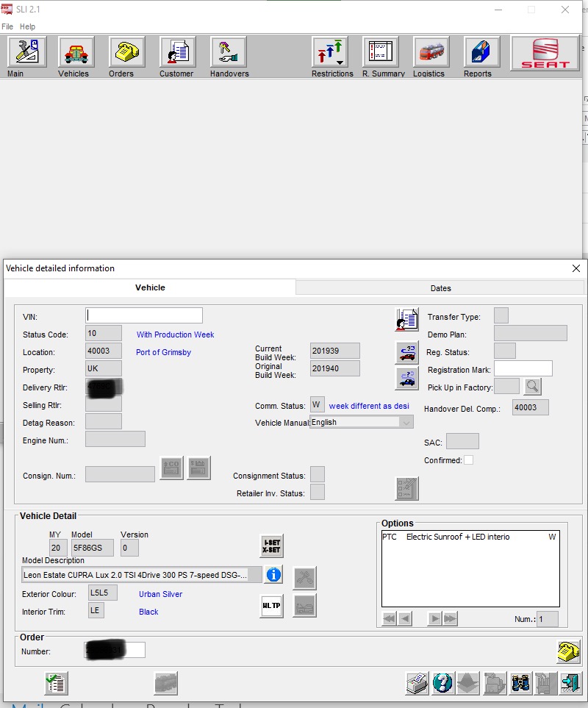Click the MY field showing 20
This screenshot has width=588, height=708.
[x=58, y=548]
